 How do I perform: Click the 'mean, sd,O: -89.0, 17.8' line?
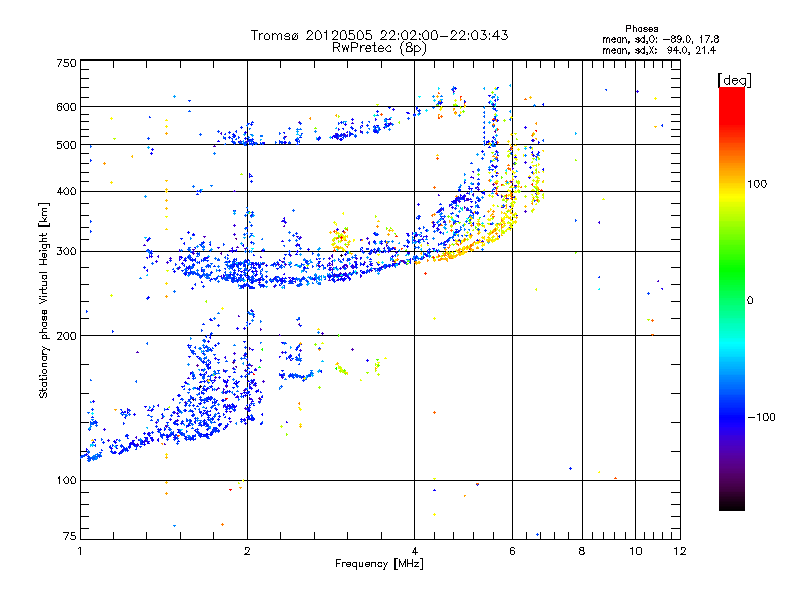tap(660, 39)
